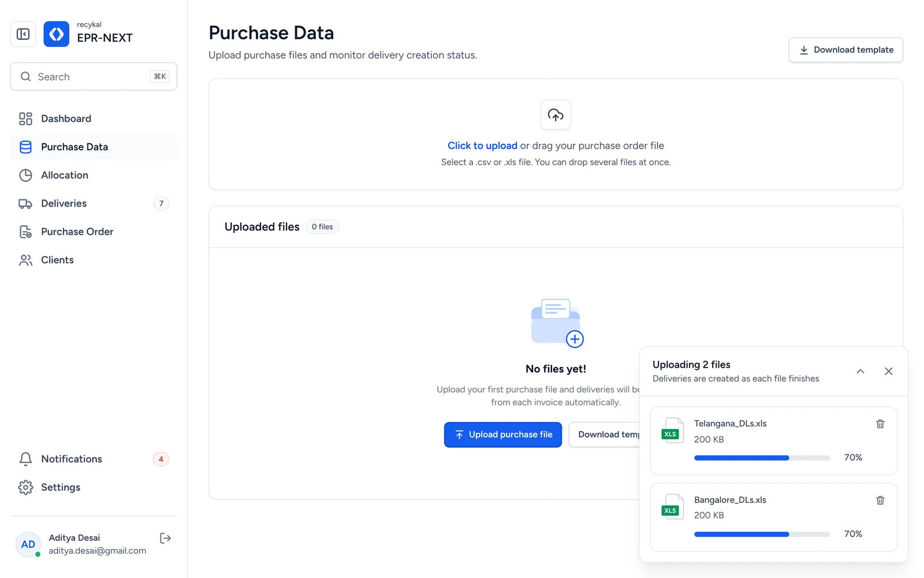Screen dimensions: 924x578
Task: Click the Notifications count badge 4
Action: click(161, 459)
